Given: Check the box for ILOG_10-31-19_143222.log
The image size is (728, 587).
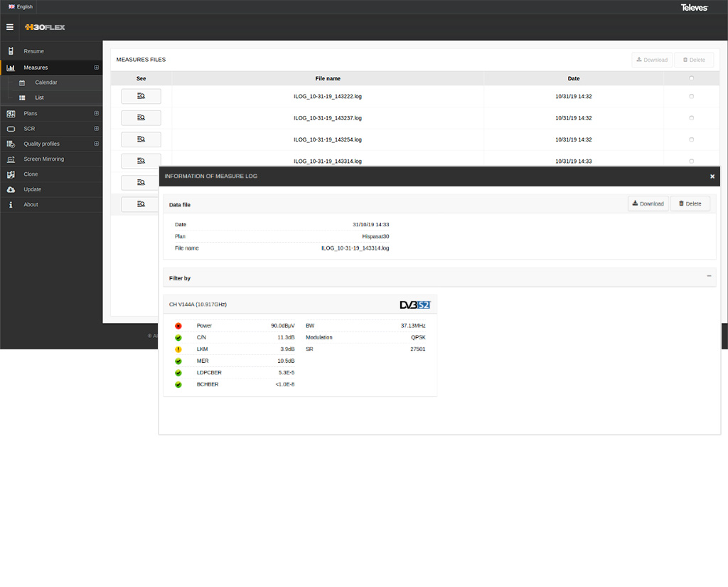Looking at the screenshot, I should [x=692, y=96].
